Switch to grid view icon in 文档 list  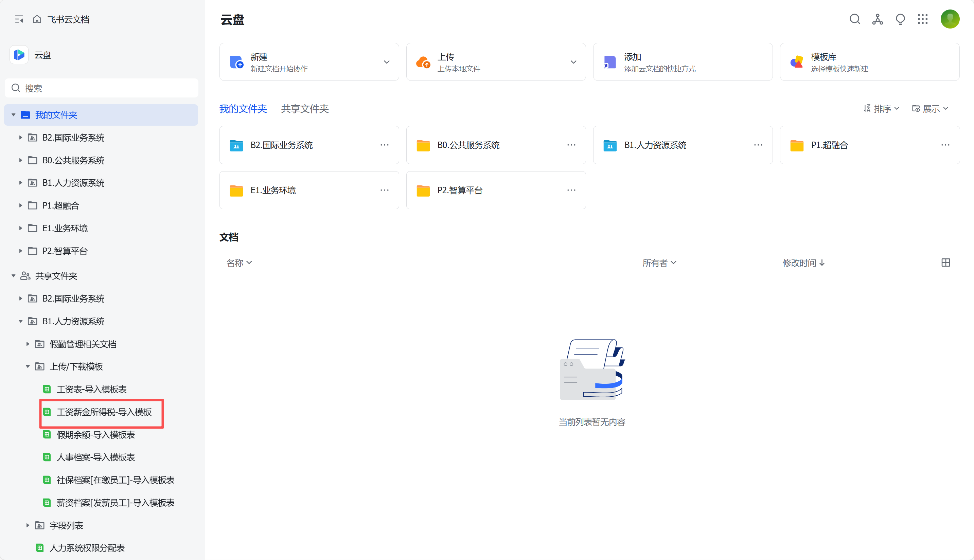945,263
